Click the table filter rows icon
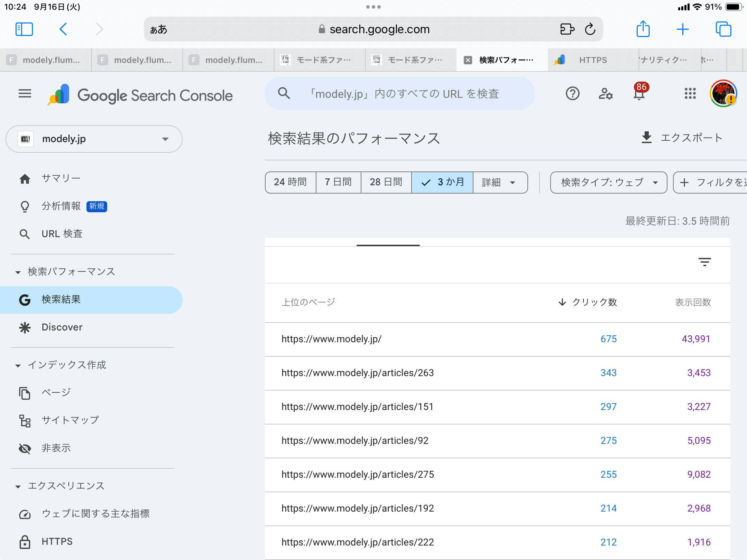 (704, 262)
